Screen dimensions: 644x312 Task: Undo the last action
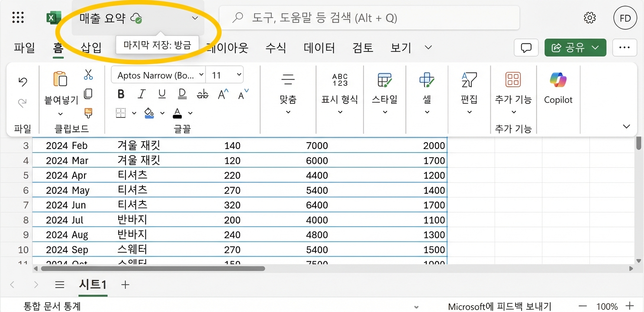click(23, 81)
